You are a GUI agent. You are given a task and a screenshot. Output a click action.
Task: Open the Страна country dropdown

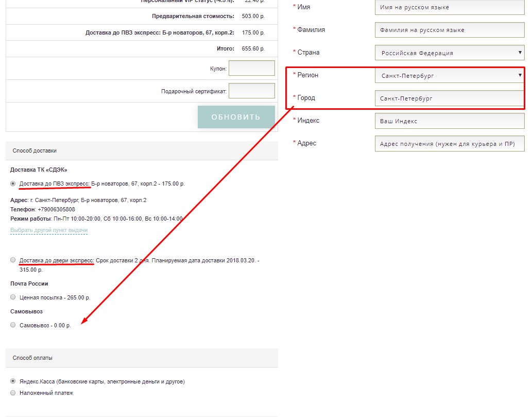click(x=450, y=53)
